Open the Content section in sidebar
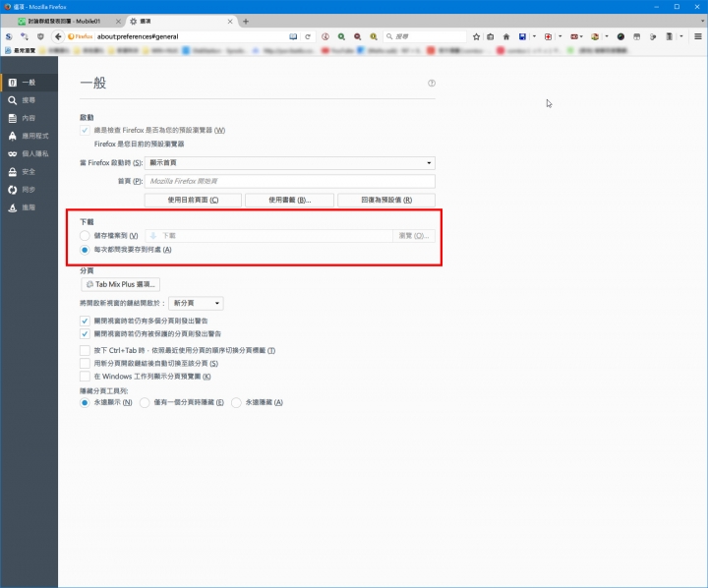The image size is (708, 588). (29, 118)
